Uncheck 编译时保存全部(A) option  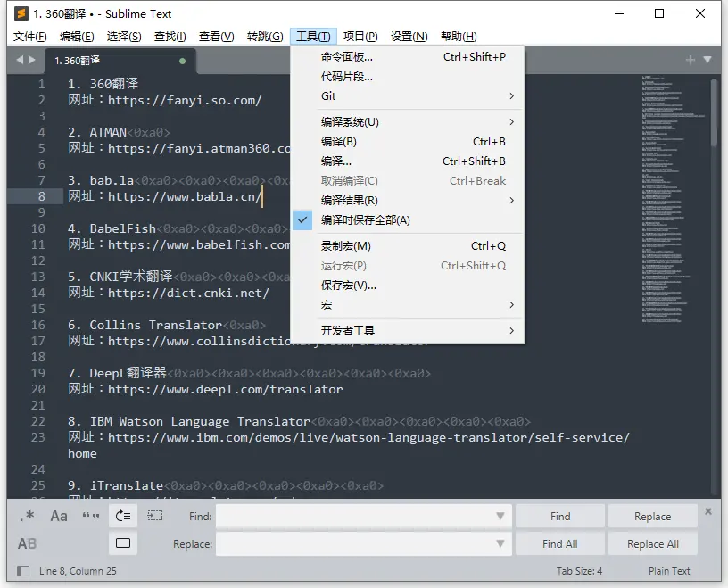[407, 220]
